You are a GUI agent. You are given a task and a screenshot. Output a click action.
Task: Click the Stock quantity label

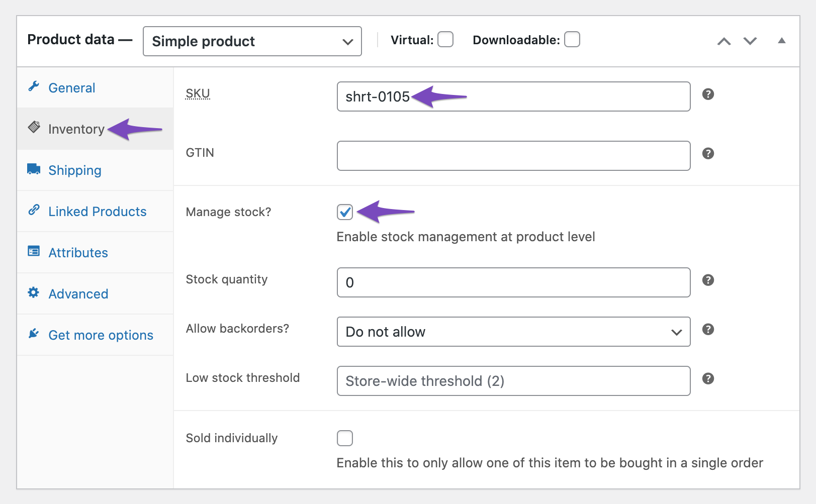click(x=227, y=279)
